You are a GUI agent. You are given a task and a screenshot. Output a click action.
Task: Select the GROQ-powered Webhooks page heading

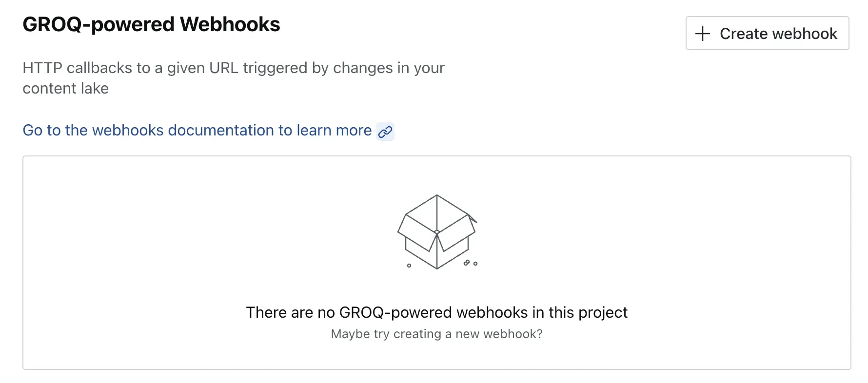coord(151,24)
